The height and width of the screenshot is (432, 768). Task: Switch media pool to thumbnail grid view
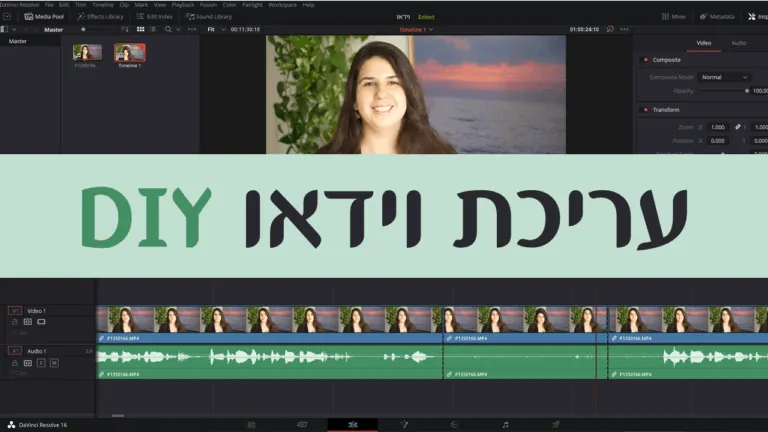[x=141, y=29]
